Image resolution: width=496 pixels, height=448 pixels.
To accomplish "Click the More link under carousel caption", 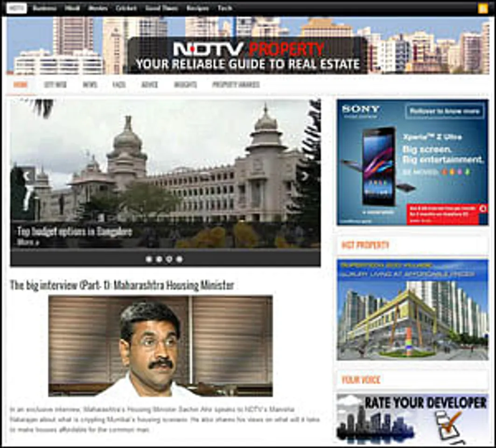I will [x=28, y=243].
